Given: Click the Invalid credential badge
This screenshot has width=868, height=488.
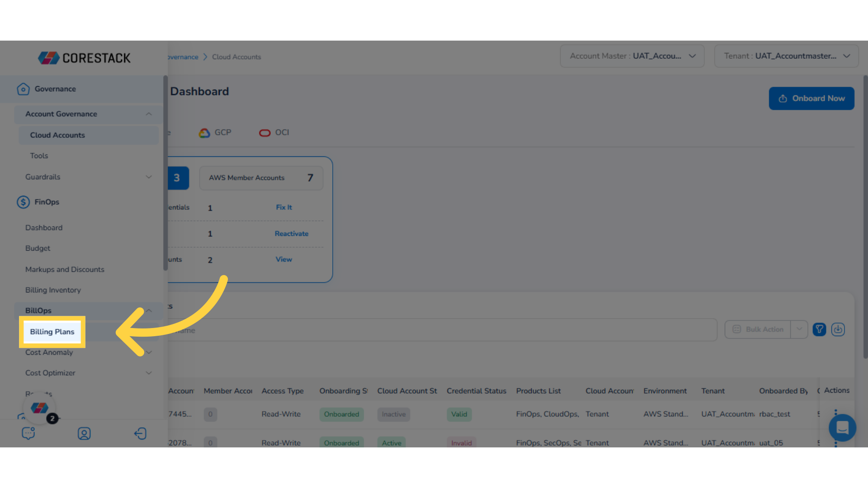Looking at the screenshot, I should (462, 443).
